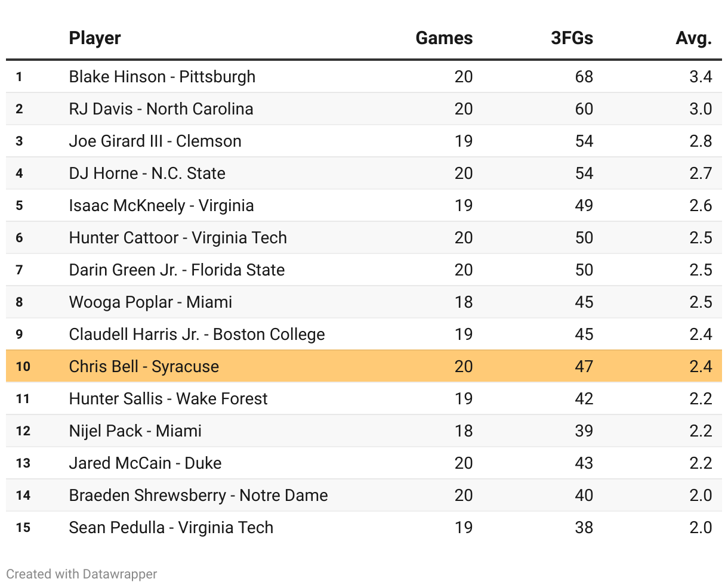Click the RJ Davis - North Carolina cell
The width and height of the screenshot is (728, 588).
point(161,109)
